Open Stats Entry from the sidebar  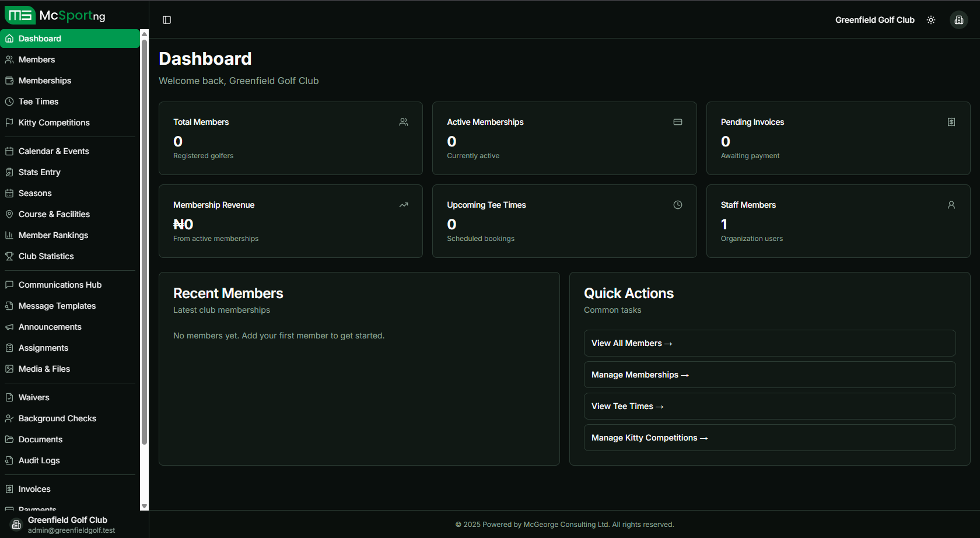(39, 172)
